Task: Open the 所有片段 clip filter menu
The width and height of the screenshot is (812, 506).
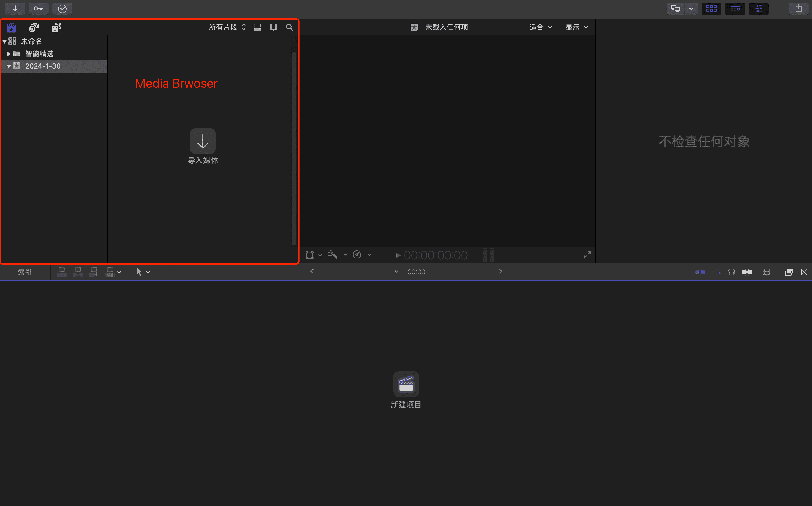Action: 227,27
